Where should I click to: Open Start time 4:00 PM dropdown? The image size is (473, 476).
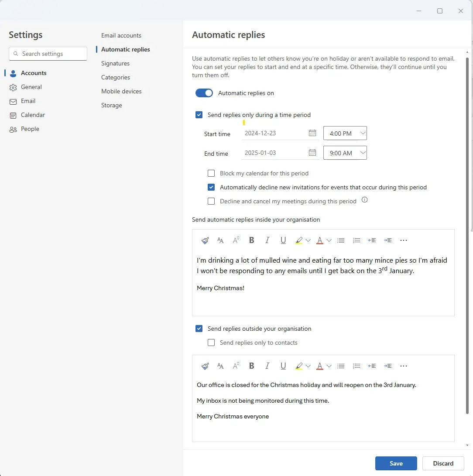point(345,134)
